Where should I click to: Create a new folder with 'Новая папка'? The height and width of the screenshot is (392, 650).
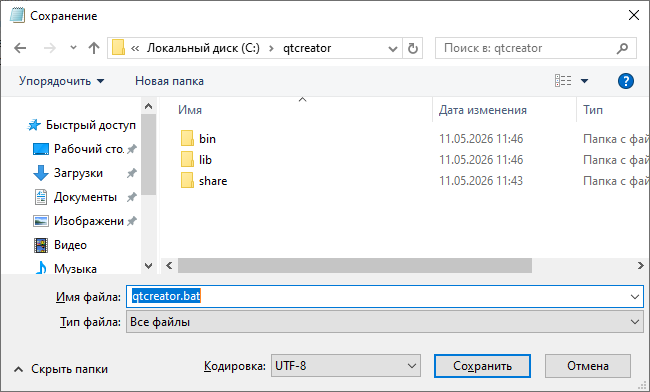click(x=169, y=81)
